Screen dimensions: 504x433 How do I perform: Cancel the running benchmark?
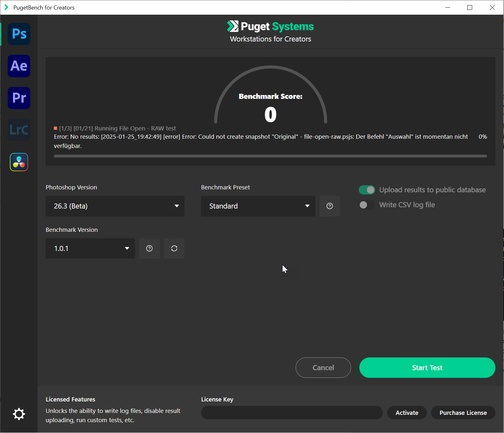323,368
